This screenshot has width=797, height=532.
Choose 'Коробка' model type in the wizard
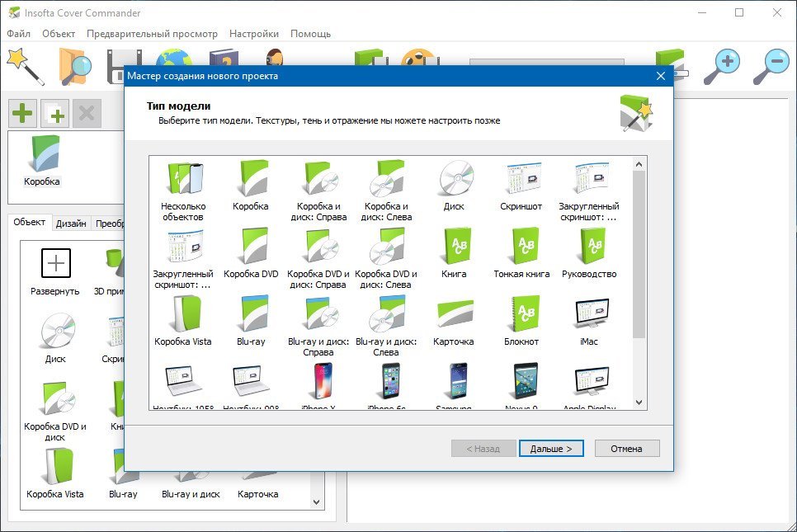(251, 186)
